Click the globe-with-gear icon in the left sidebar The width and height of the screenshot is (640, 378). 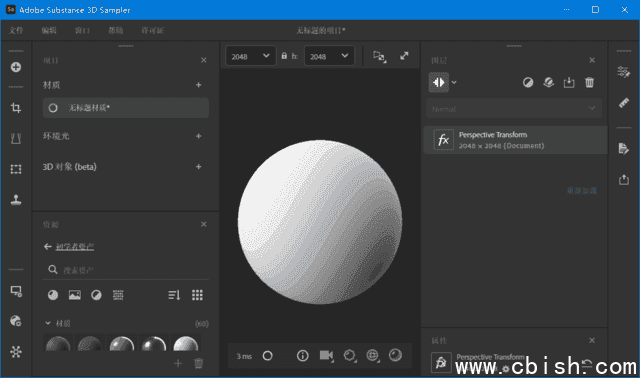[16, 321]
